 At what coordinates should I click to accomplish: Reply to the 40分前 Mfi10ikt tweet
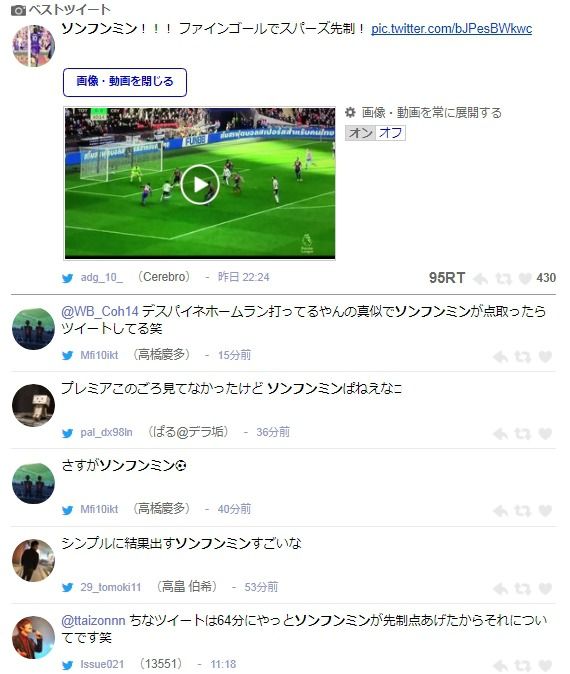(500, 511)
